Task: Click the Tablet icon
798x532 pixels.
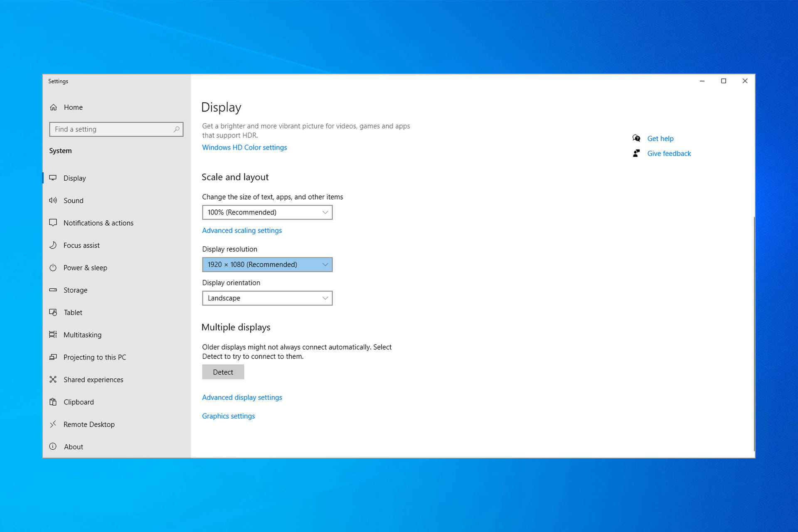Action: pos(53,312)
